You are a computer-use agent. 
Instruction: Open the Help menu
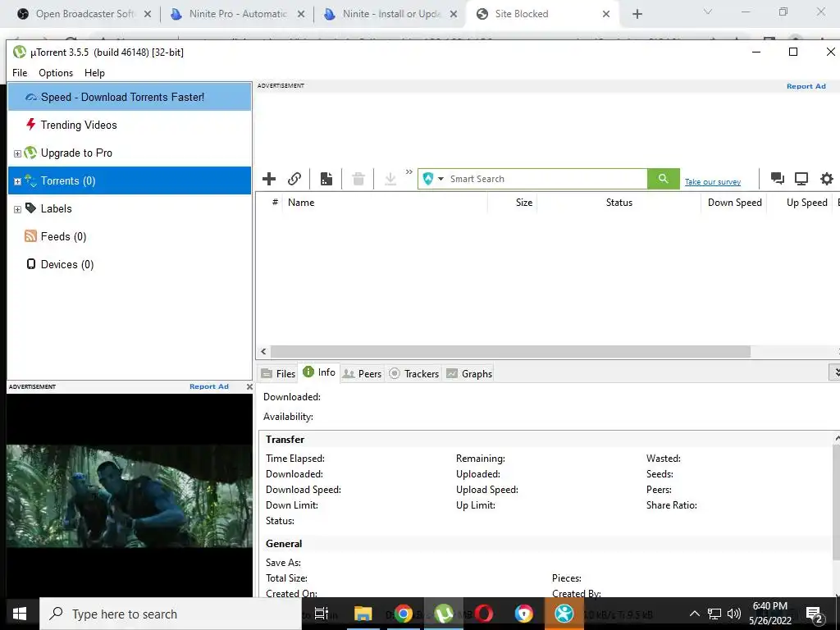click(94, 73)
